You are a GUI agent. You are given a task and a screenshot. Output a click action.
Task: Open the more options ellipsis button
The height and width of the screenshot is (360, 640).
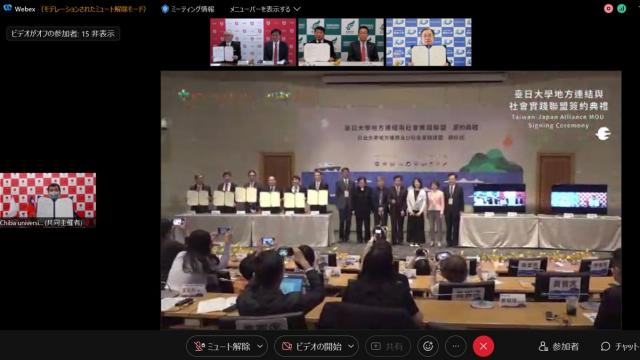point(456,347)
